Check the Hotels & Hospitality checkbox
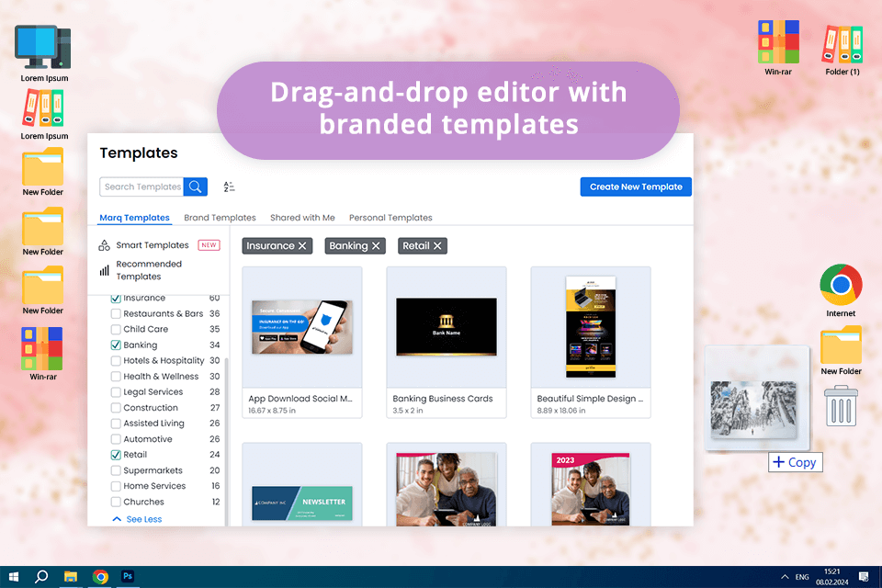 tap(116, 361)
